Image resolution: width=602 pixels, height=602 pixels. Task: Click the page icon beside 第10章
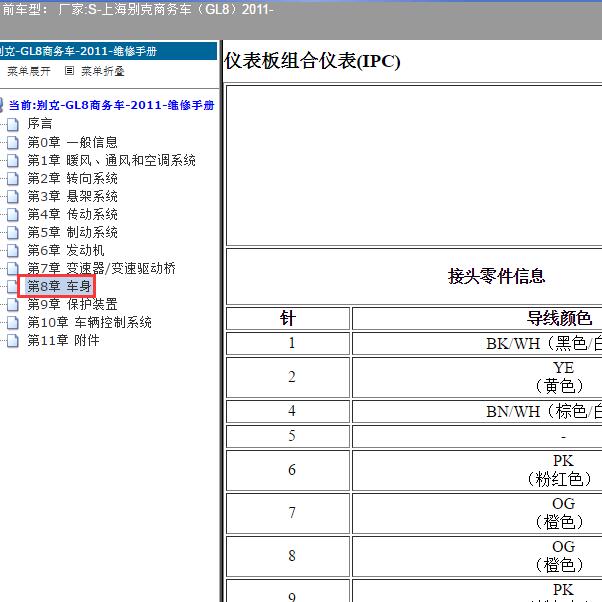pyautogui.click(x=13, y=322)
